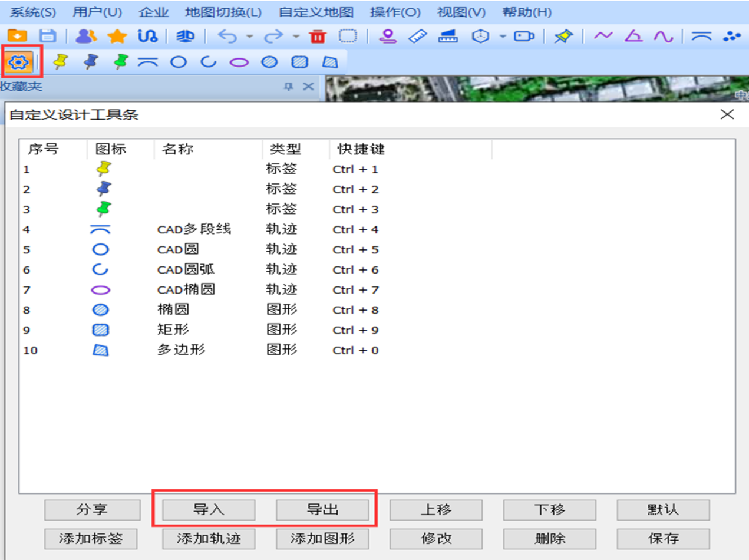The image size is (749, 560).
Task: Expand the dropdown arrow beside the hexagon icon
Action: coord(503,37)
